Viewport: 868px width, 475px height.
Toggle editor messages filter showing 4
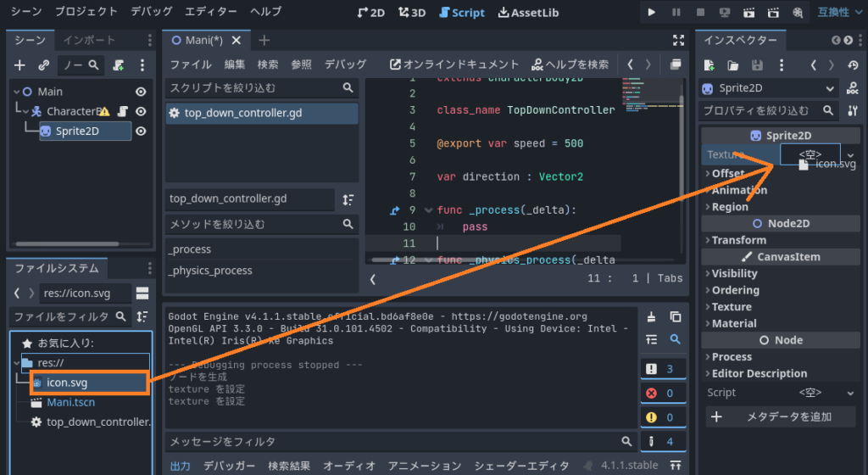663,441
